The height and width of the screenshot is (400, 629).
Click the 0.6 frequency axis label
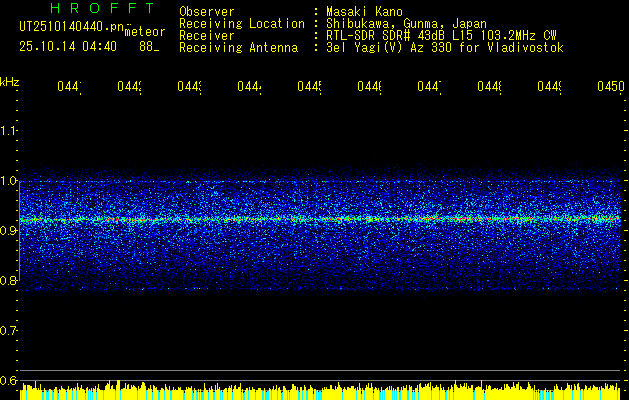click(9, 380)
